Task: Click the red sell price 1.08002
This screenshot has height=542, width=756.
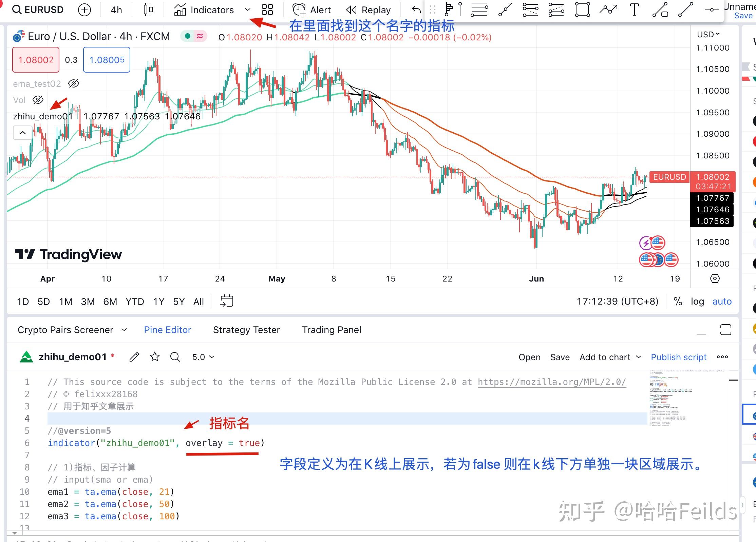Action: click(x=36, y=60)
